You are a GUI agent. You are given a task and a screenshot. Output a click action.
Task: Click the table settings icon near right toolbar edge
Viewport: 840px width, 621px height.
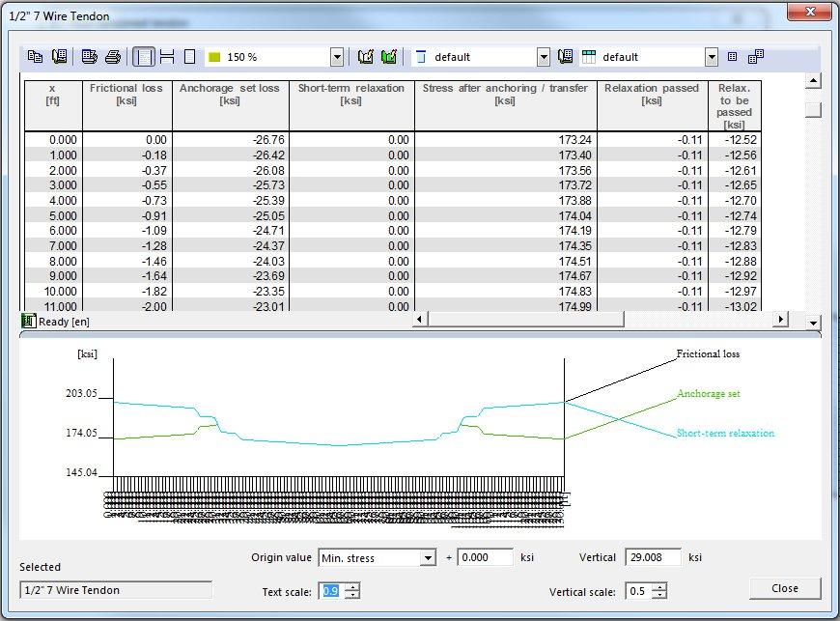733,56
